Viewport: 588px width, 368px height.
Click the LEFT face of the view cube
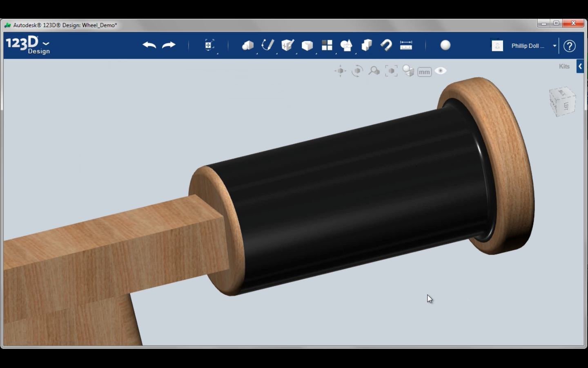[566, 105]
